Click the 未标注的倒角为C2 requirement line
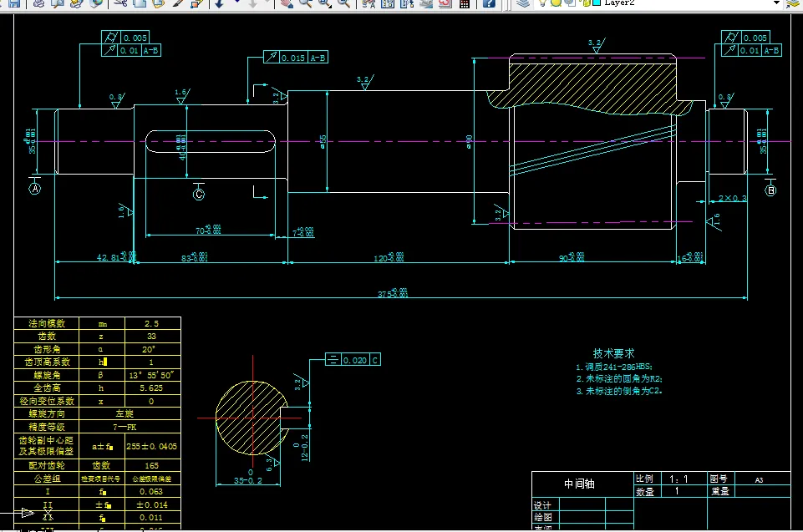Screen dimensions: 803x532 (x=619, y=391)
